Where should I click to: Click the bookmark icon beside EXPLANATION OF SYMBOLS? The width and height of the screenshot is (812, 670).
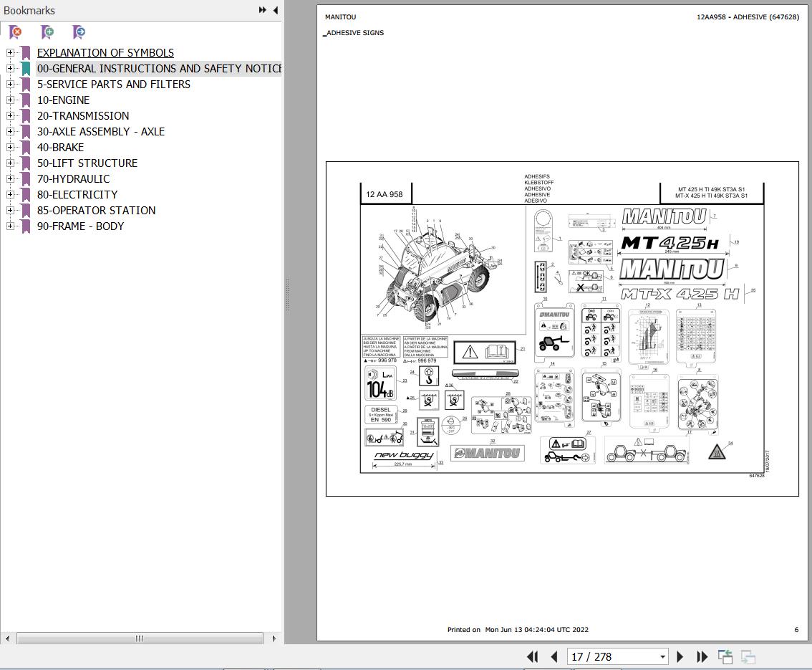point(25,53)
